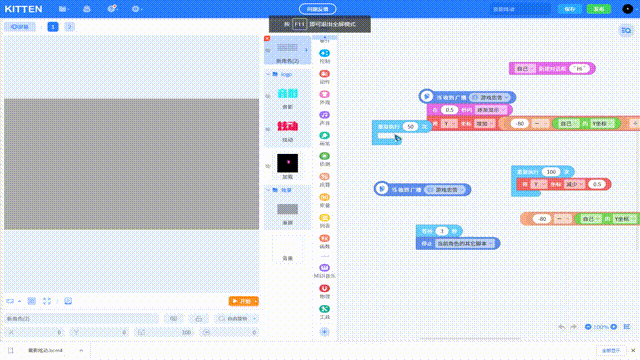Toggle visibility of the red 跳动 sprite
Viewport: 640px width, 360px height.
tap(268, 129)
